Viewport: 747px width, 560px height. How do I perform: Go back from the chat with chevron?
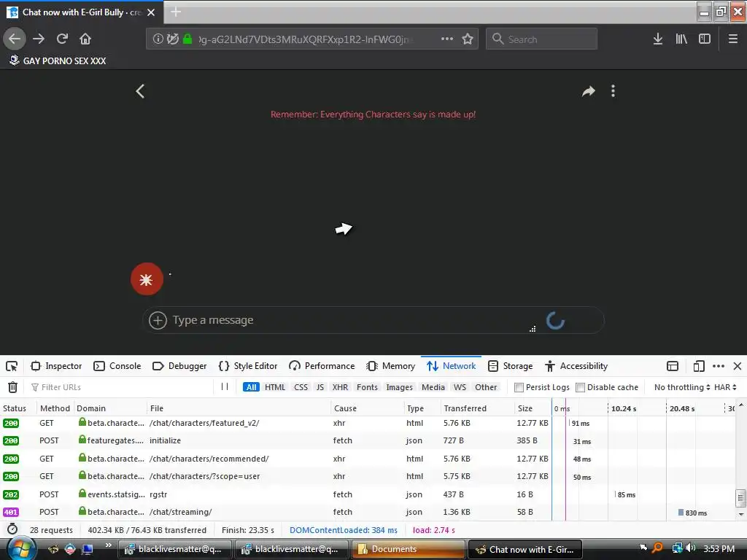(140, 91)
